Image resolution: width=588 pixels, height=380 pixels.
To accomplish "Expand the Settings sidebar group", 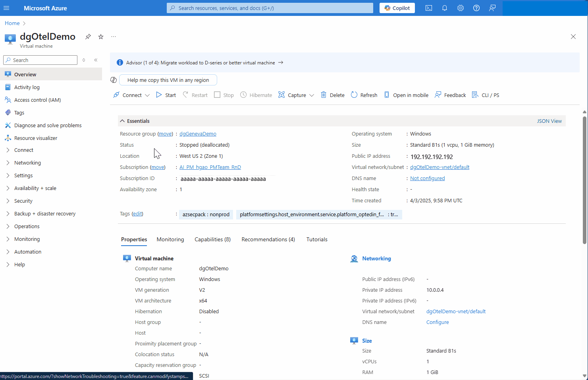I will tap(8, 175).
